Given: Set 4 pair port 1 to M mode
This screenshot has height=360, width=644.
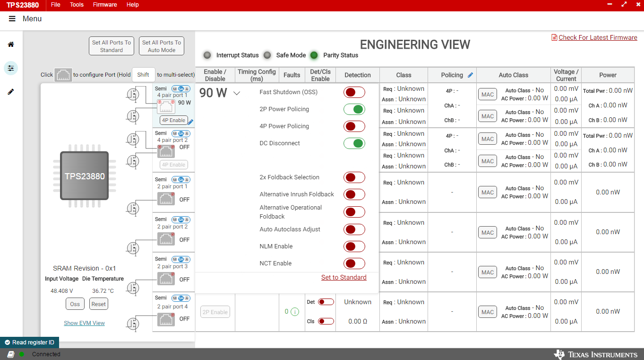Looking at the screenshot, I should click(x=174, y=88).
